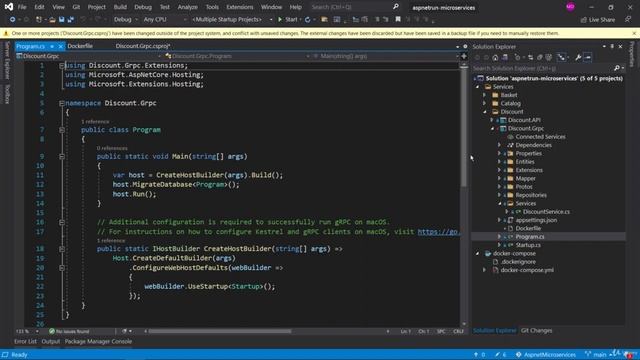Switch to the Dockerfile tab
Viewport: 640px width, 360px height.
[x=80, y=46]
